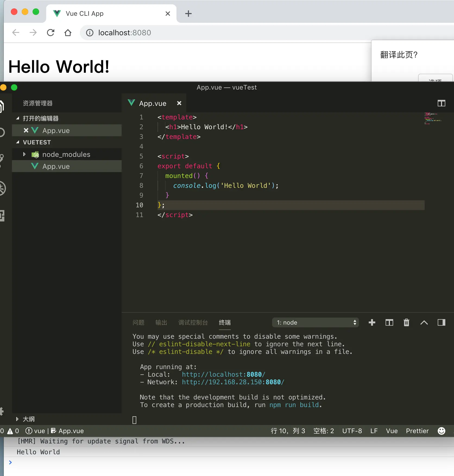Kill the terminal with trash icon
Viewport: 454px width, 476px height.
point(406,322)
